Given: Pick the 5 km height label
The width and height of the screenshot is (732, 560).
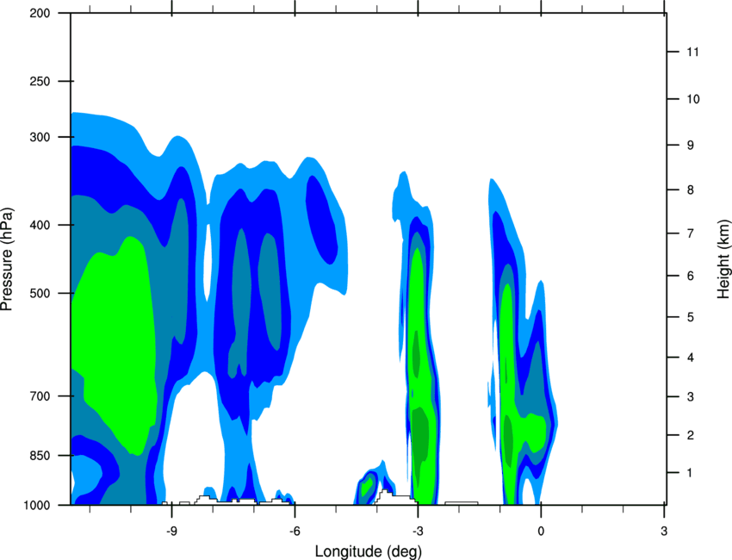Looking at the screenshot, I should [691, 317].
